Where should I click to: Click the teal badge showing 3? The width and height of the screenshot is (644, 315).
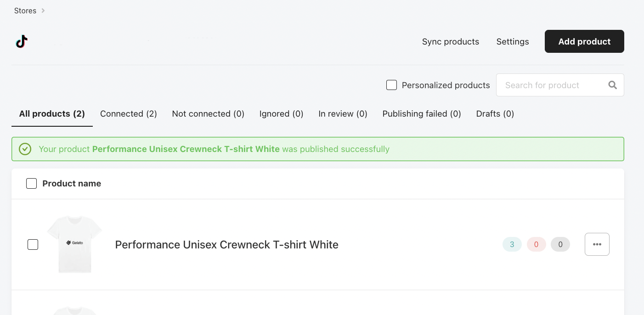(512, 244)
